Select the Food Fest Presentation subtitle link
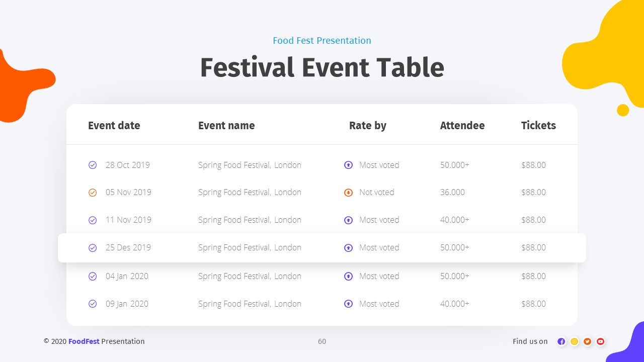 point(322,41)
